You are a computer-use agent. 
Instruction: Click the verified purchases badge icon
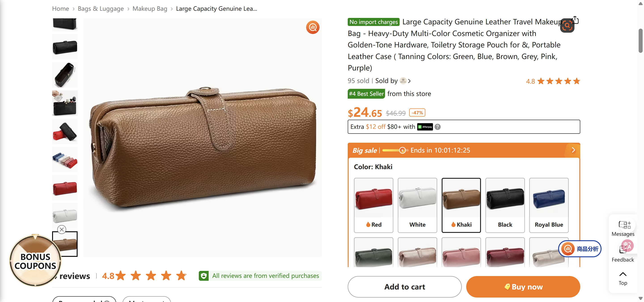click(204, 276)
